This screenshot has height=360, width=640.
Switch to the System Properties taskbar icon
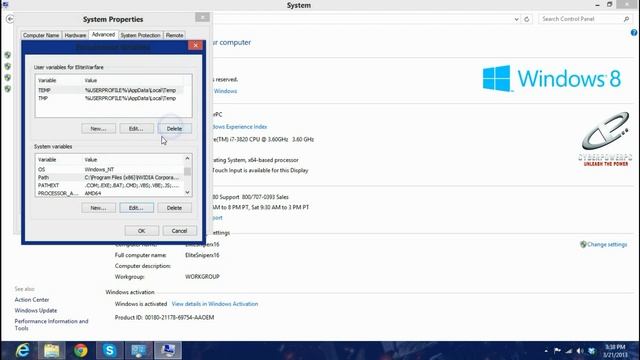168,351
